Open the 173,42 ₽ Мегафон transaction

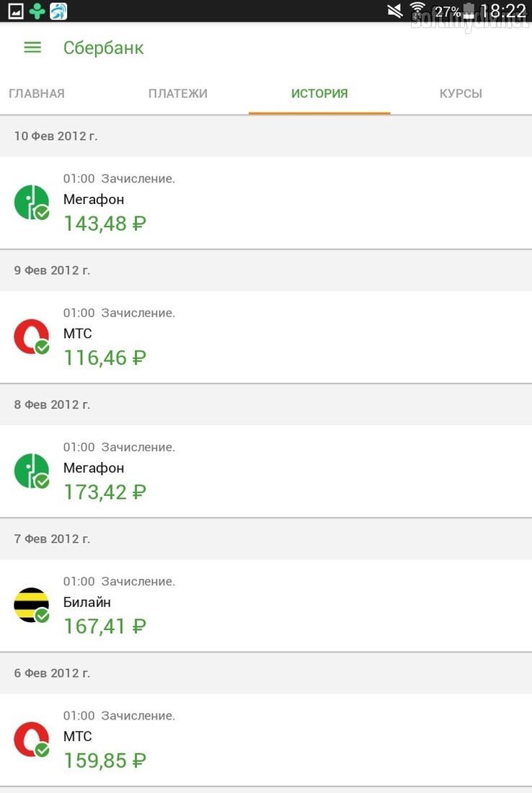tap(266, 471)
